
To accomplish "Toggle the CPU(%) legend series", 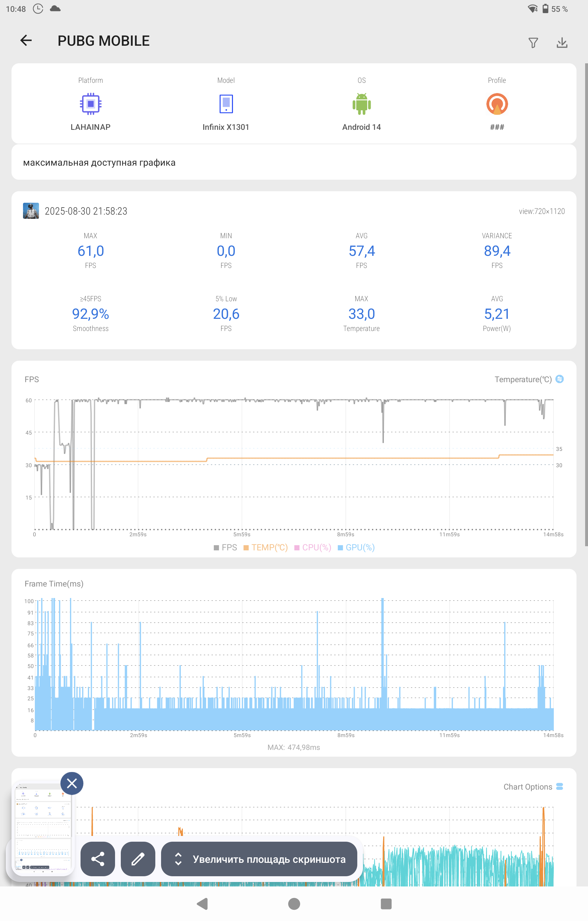I will [312, 547].
